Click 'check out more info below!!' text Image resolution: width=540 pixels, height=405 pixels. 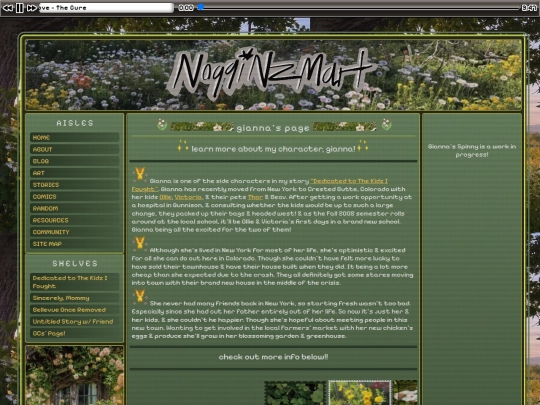point(273,357)
